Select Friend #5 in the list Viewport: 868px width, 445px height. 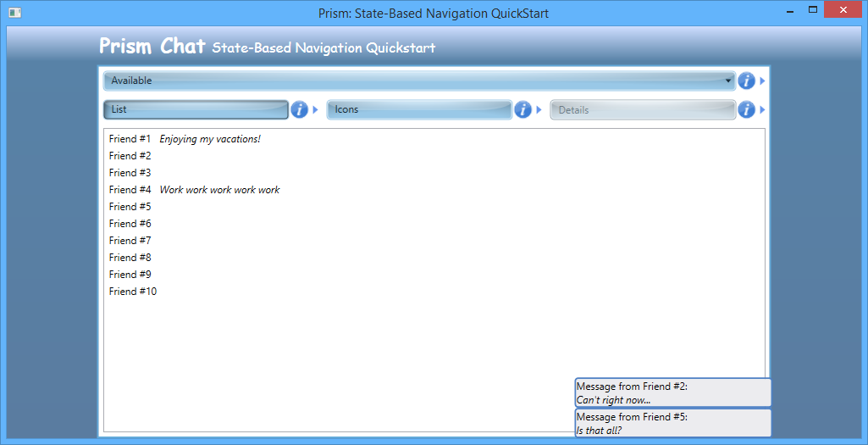click(x=130, y=207)
